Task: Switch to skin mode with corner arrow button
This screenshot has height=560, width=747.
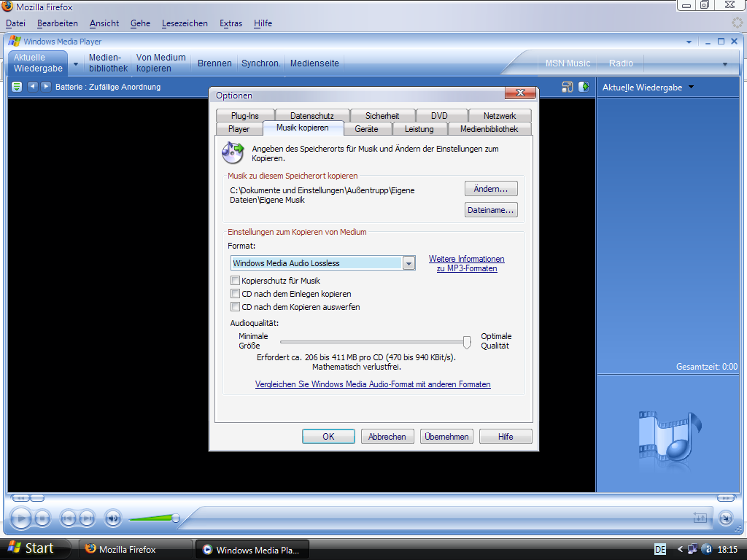Action: click(726, 518)
